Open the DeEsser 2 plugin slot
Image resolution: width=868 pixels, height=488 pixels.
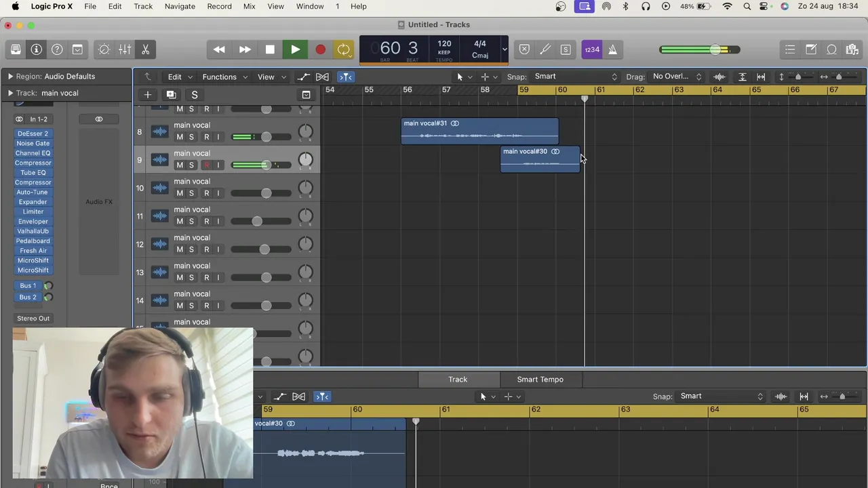click(33, 134)
